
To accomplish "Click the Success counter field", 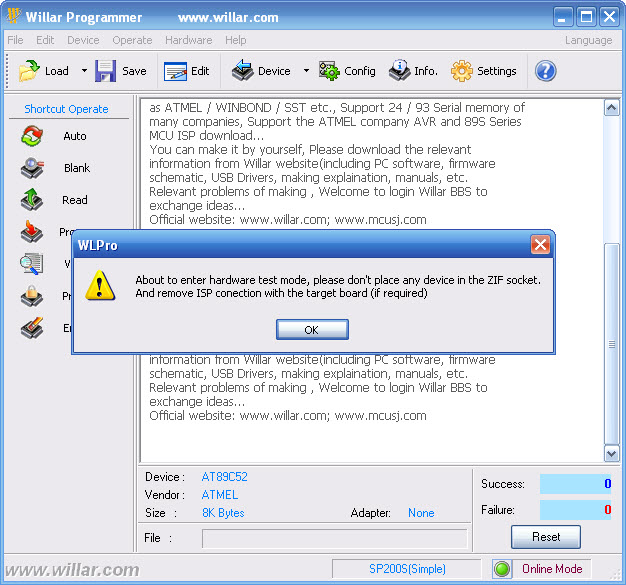I will (575, 484).
